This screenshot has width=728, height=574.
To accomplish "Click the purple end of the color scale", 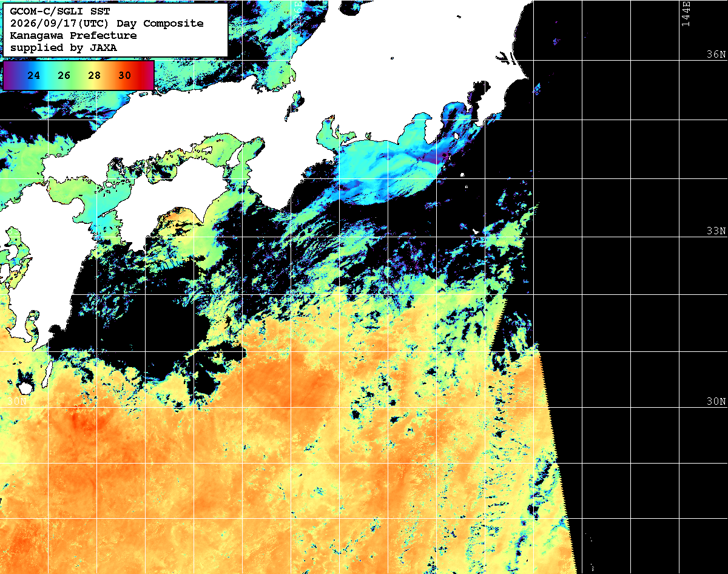I will click(8, 76).
